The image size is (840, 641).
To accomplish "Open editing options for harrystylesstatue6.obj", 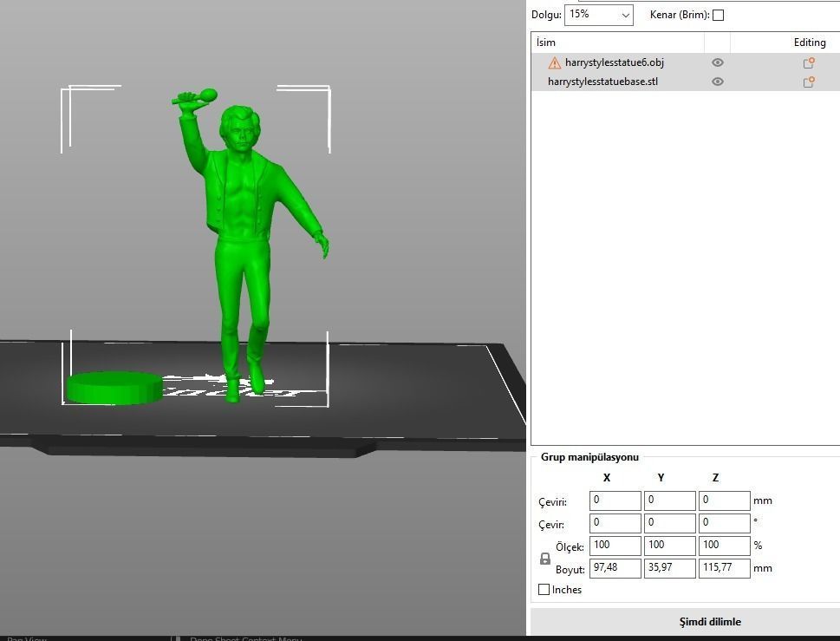I will click(x=809, y=62).
